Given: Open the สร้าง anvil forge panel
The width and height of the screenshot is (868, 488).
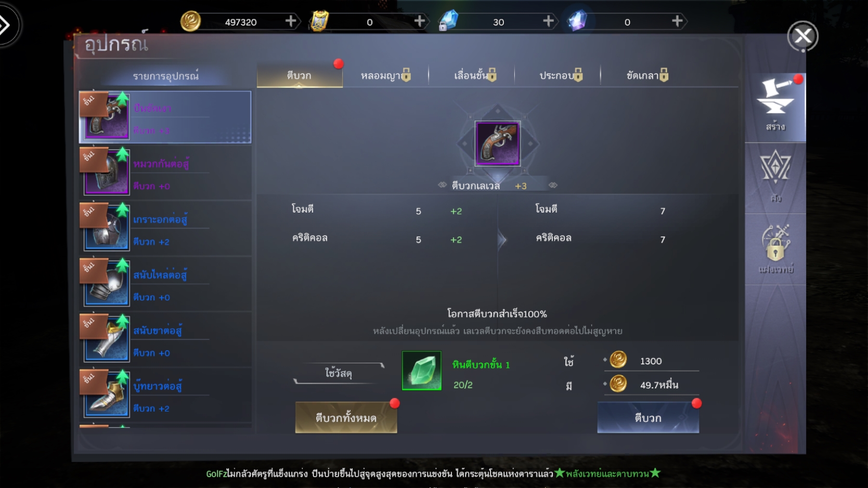Looking at the screenshot, I should tap(775, 106).
